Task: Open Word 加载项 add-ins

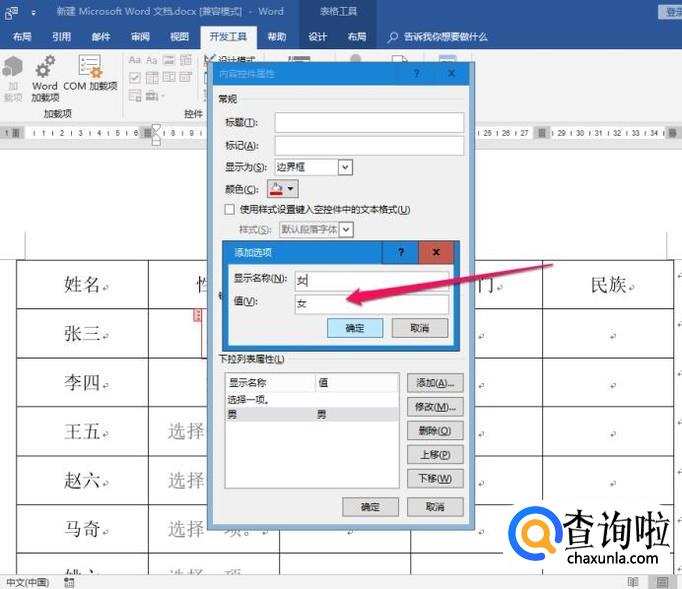Action: 45,78
